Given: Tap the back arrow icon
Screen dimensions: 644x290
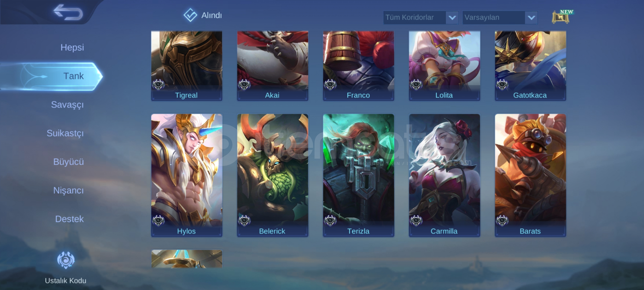Looking at the screenshot, I should point(68,12).
